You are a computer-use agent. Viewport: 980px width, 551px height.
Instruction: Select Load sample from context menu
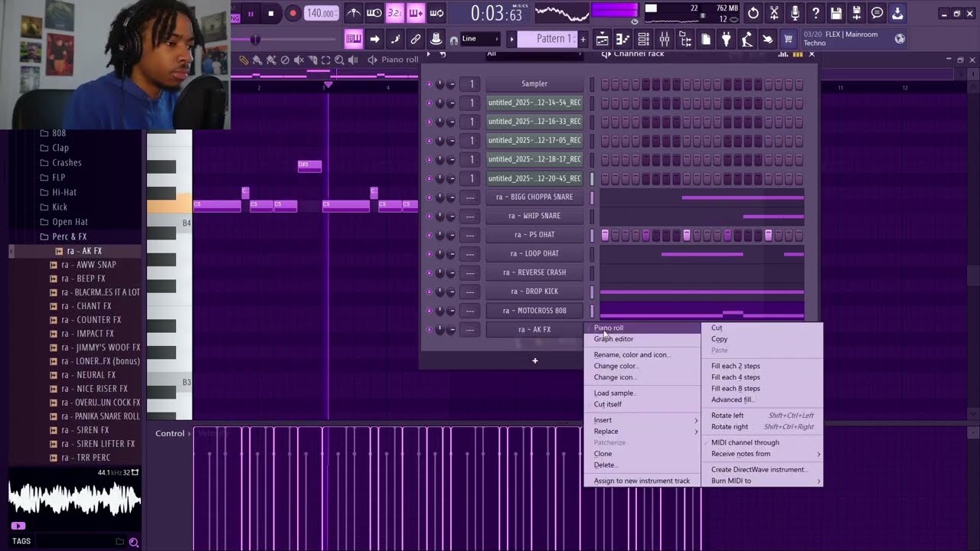(x=615, y=393)
